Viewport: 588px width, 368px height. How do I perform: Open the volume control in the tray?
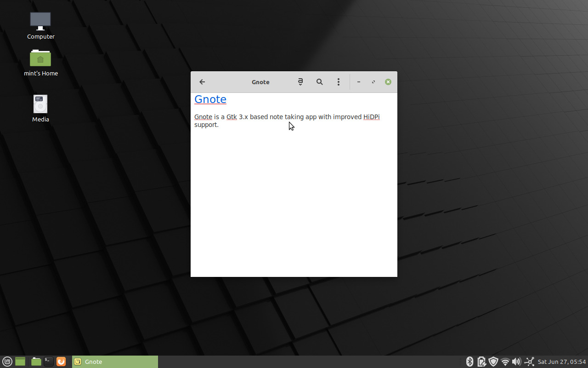coord(516,362)
